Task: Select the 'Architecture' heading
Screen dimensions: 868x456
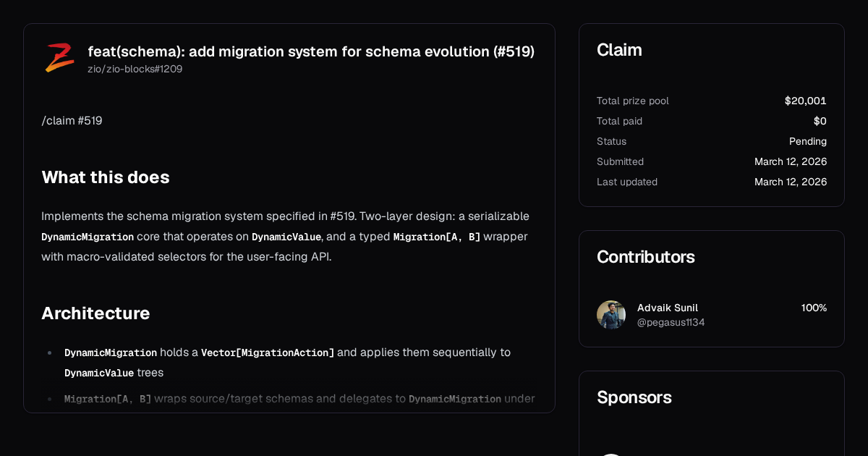Action: [95, 313]
